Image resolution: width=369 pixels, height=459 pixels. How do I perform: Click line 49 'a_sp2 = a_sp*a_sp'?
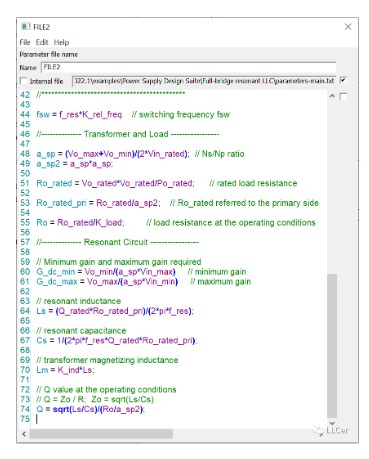tap(75, 164)
